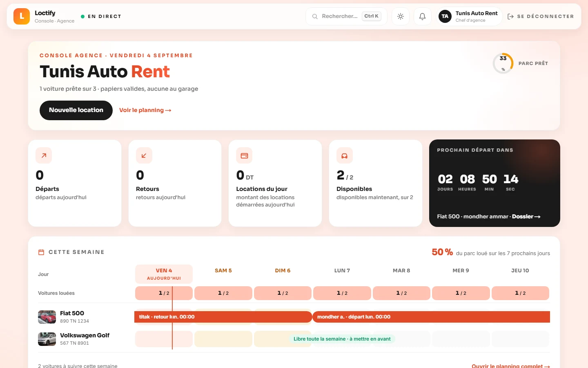
Task: Open the Dossier link in countdown card
Action: 526,217
